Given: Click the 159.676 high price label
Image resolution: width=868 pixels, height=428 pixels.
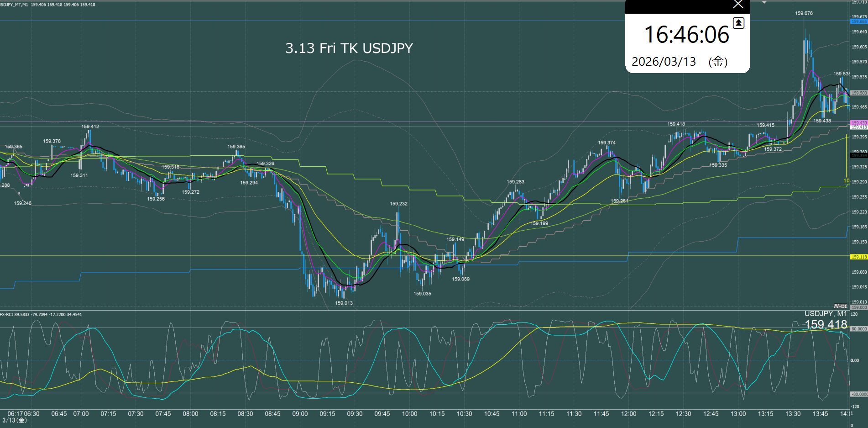Looking at the screenshot, I should [804, 13].
